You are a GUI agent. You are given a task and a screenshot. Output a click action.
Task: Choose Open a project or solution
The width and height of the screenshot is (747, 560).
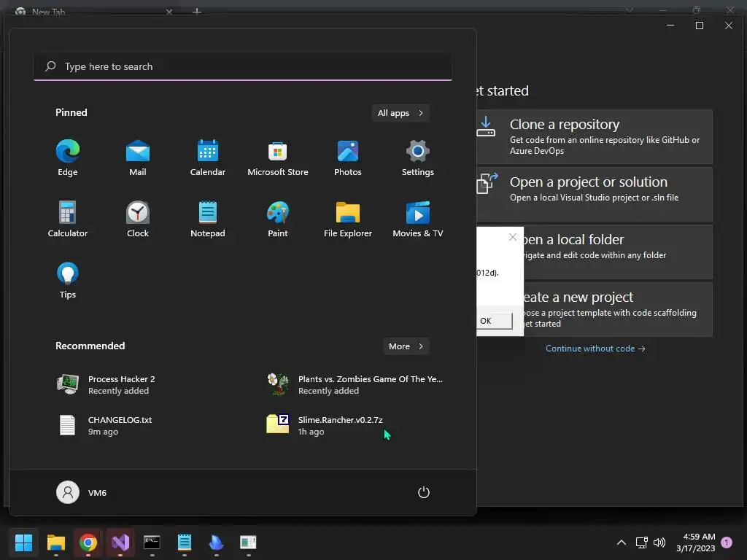pyautogui.click(x=595, y=194)
